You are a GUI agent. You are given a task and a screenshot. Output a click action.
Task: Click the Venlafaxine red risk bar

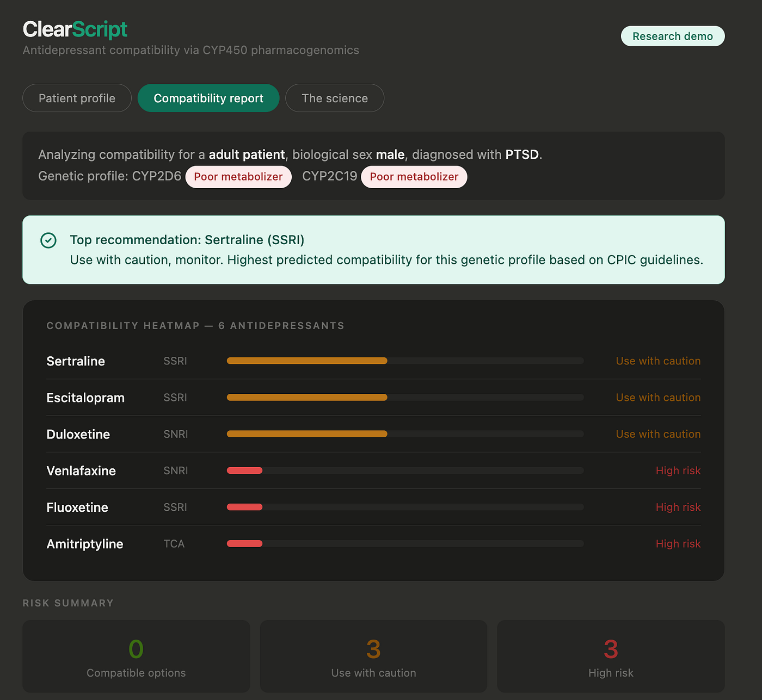pos(244,470)
